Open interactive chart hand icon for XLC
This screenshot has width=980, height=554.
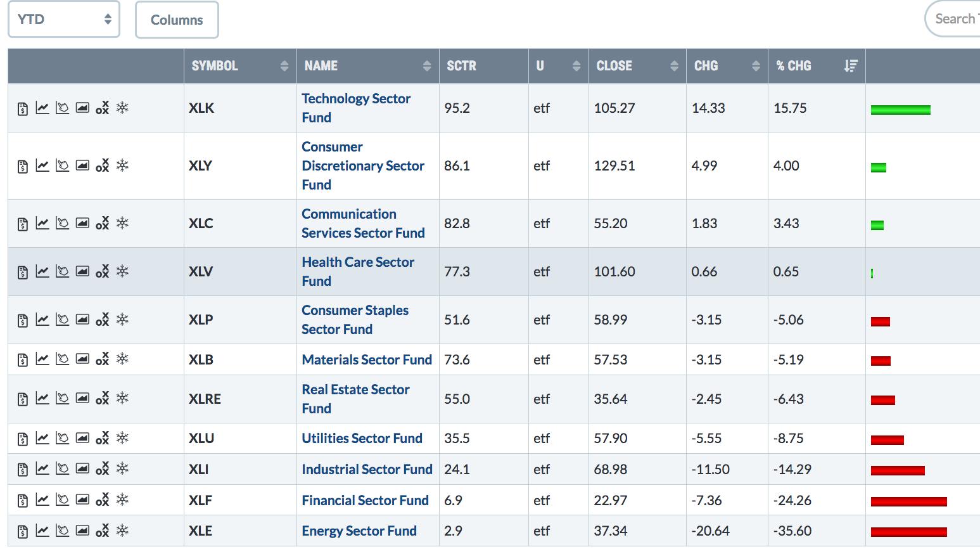coord(62,223)
